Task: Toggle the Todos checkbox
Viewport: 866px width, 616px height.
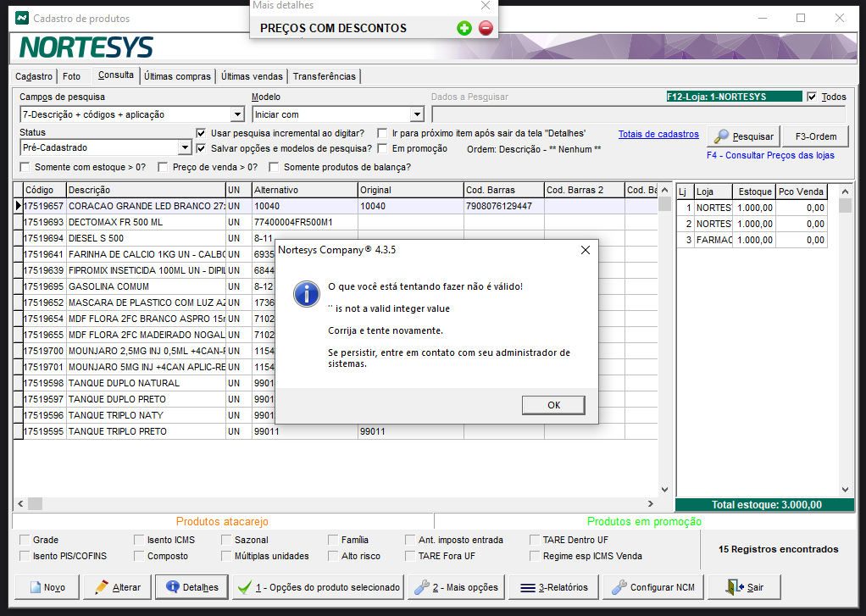Action: click(812, 97)
